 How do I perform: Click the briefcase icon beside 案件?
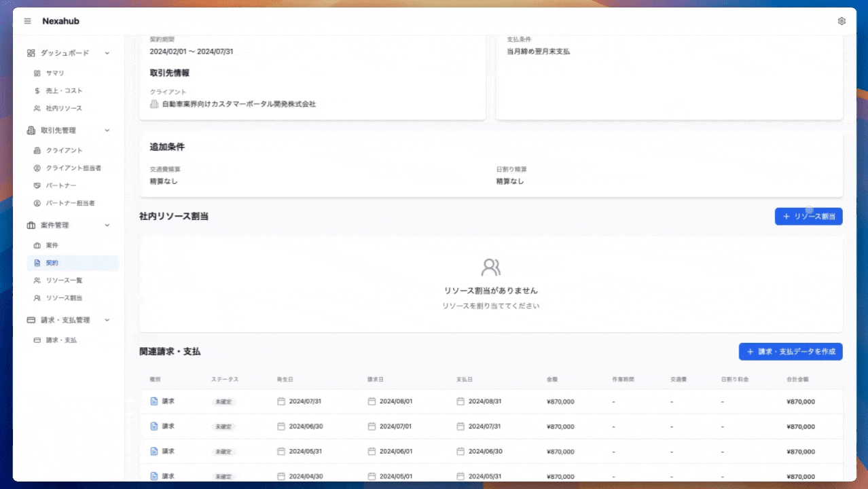click(37, 245)
